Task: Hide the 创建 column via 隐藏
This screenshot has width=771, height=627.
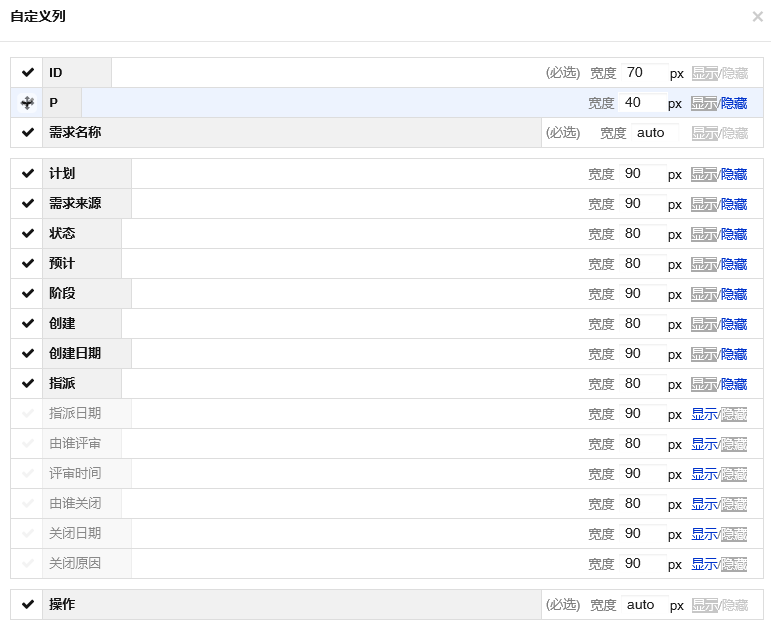Action: pos(734,324)
